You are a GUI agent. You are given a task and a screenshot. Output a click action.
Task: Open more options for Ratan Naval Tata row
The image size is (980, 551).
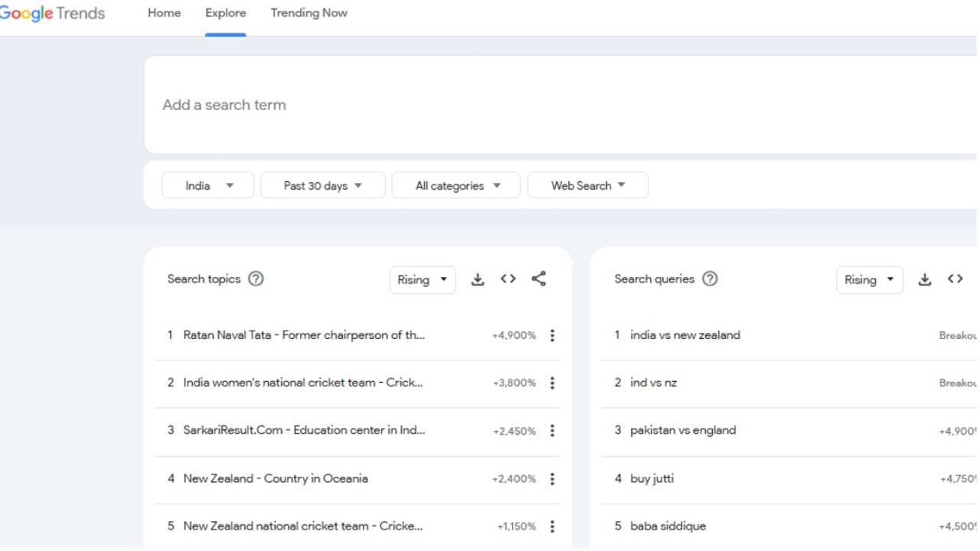click(x=552, y=335)
